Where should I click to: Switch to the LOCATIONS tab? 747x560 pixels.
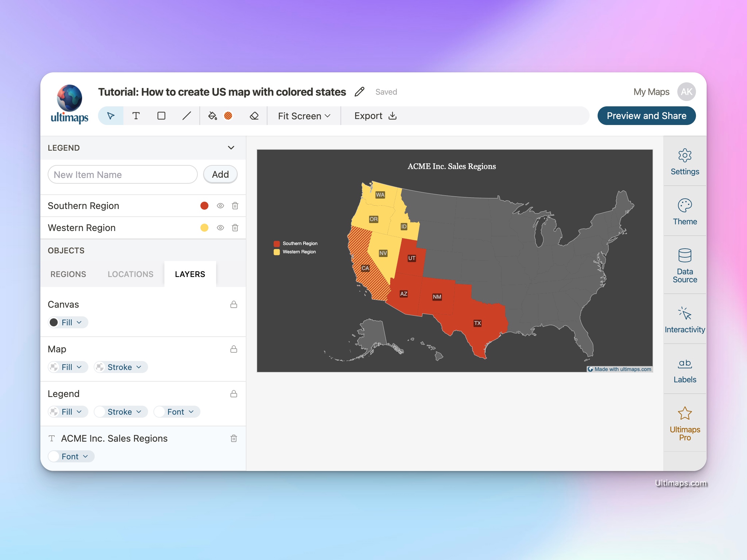[x=130, y=274]
